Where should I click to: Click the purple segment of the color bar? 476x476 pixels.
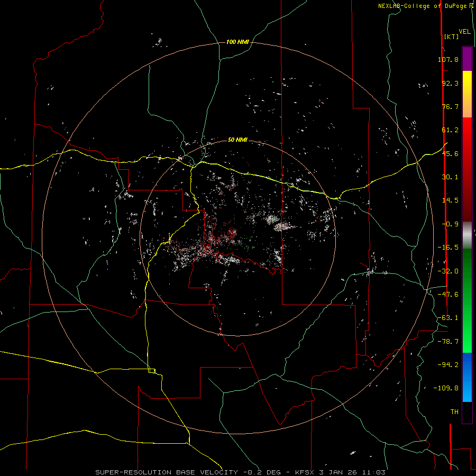click(x=467, y=59)
